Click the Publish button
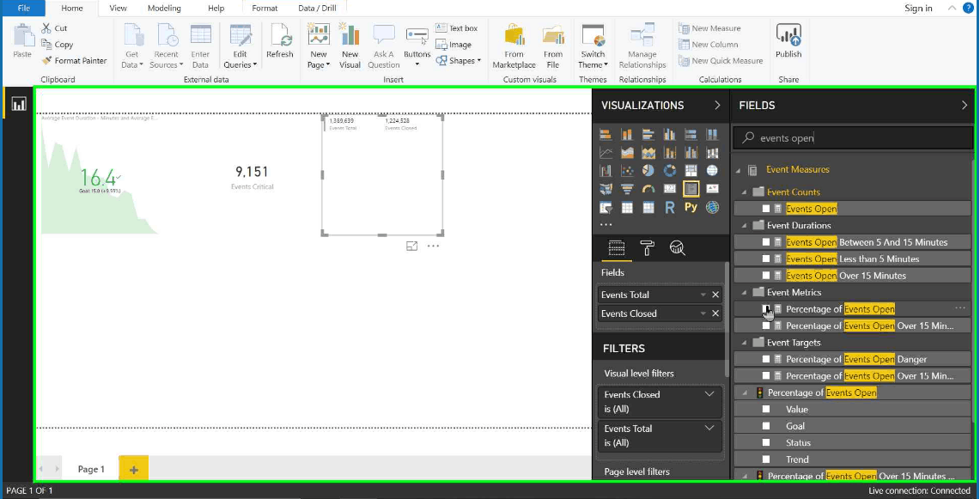 coord(788,41)
